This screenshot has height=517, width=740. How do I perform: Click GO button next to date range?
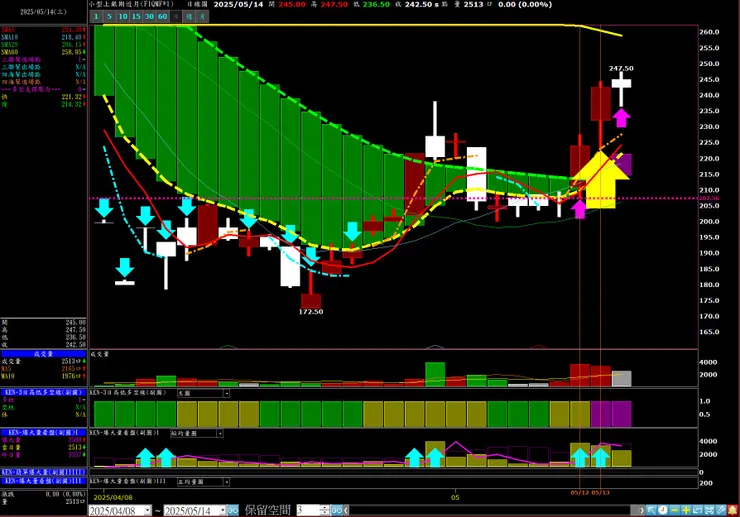click(233, 510)
